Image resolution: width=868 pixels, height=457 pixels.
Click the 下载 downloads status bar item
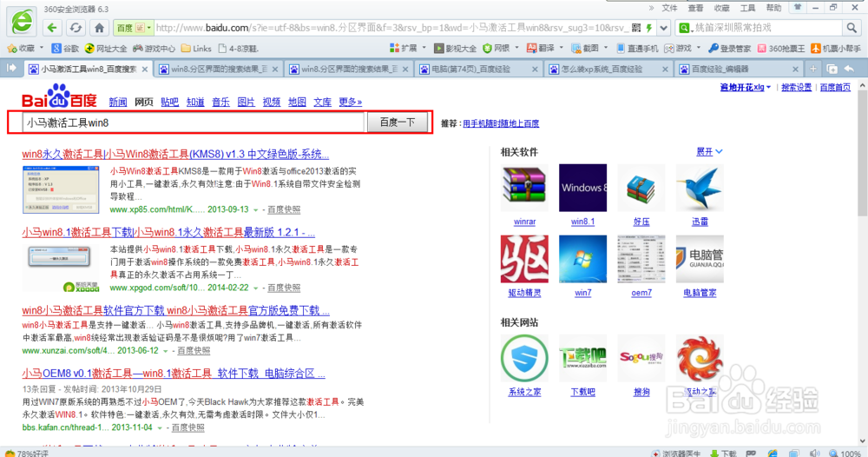[723, 454]
